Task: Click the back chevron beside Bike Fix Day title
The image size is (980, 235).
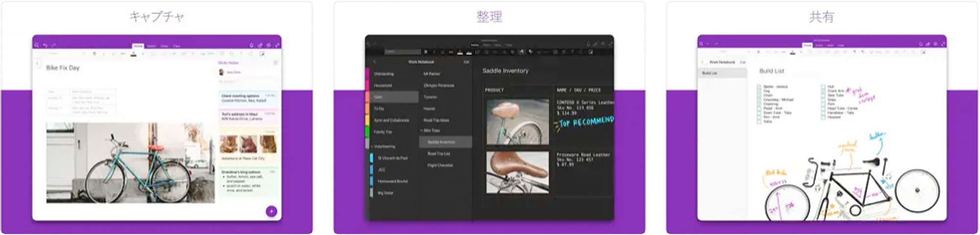Action: pyautogui.click(x=38, y=64)
